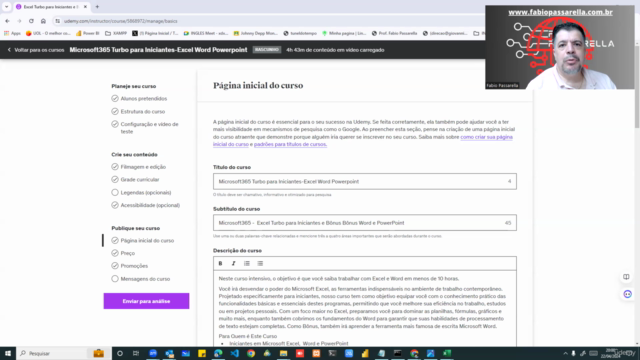Apply bold formatting in description editor

coord(220,263)
